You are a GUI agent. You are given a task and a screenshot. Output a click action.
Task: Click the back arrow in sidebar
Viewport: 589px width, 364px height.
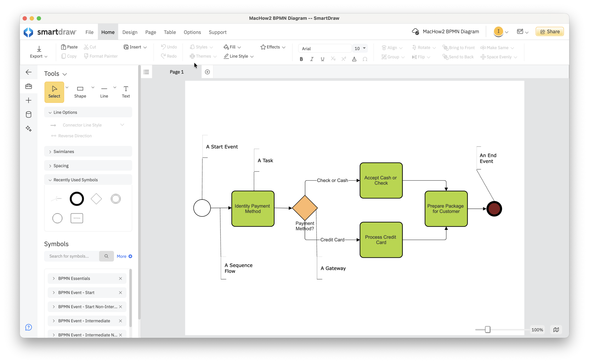tap(29, 72)
